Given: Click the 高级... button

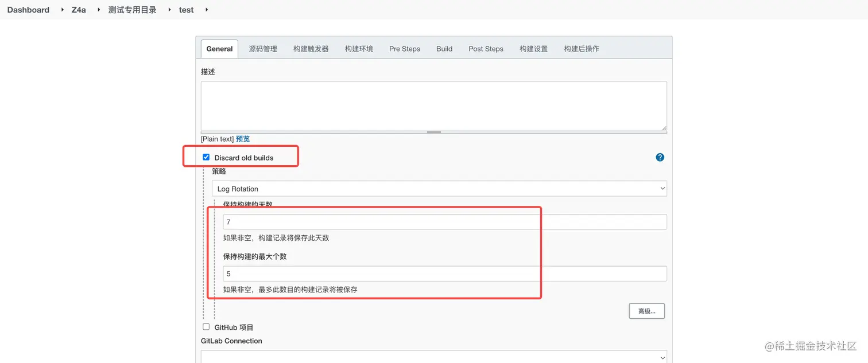Looking at the screenshot, I should [647, 311].
